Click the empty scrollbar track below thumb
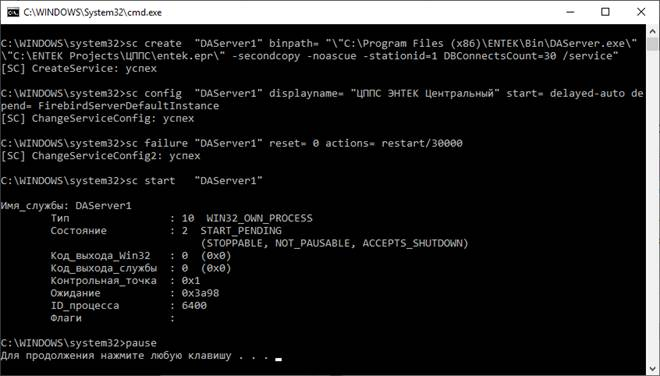Screen dimensions: 660x376 click(653, 206)
